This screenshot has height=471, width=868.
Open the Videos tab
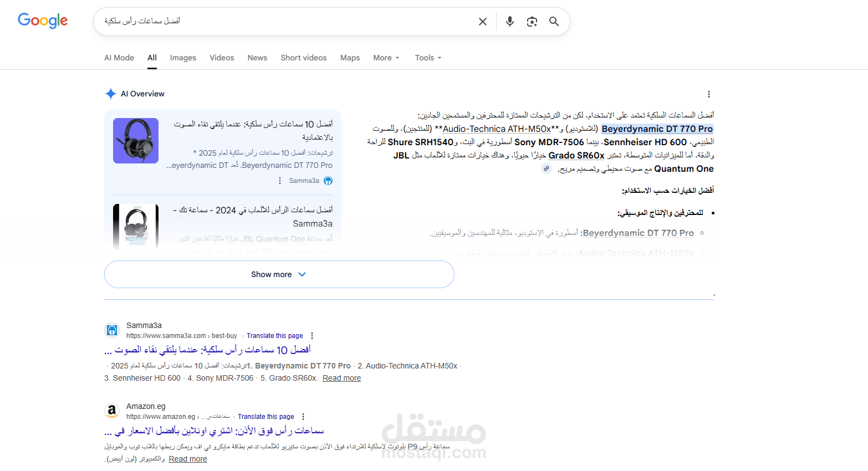point(222,58)
